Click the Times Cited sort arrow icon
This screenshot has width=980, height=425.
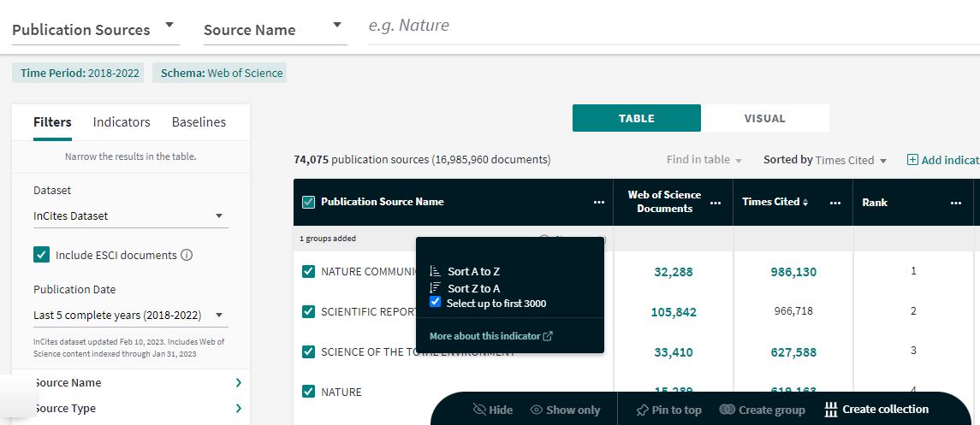[805, 202]
